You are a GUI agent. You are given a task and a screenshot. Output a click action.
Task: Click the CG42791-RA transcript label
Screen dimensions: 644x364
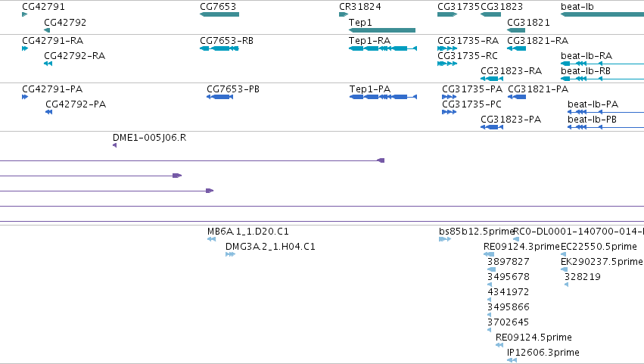point(52,41)
